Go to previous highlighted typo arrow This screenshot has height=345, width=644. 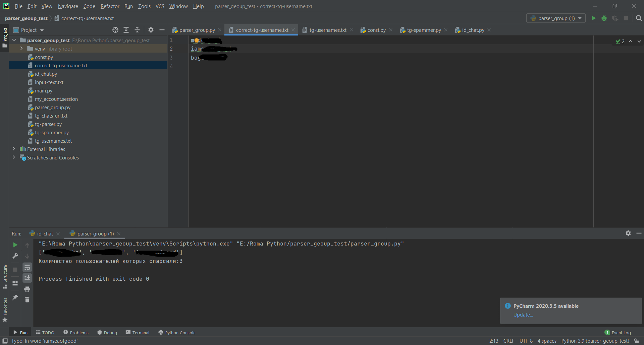631,41
